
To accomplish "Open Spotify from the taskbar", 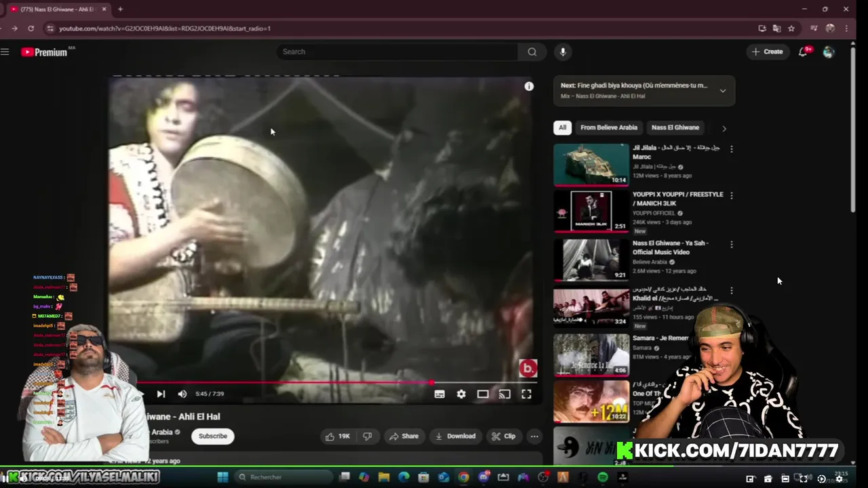I will [x=603, y=477].
